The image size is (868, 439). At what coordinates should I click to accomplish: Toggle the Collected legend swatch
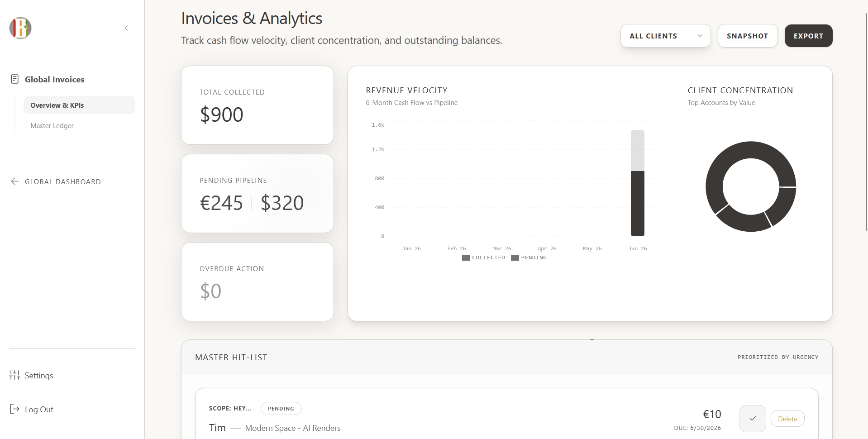pyautogui.click(x=466, y=258)
